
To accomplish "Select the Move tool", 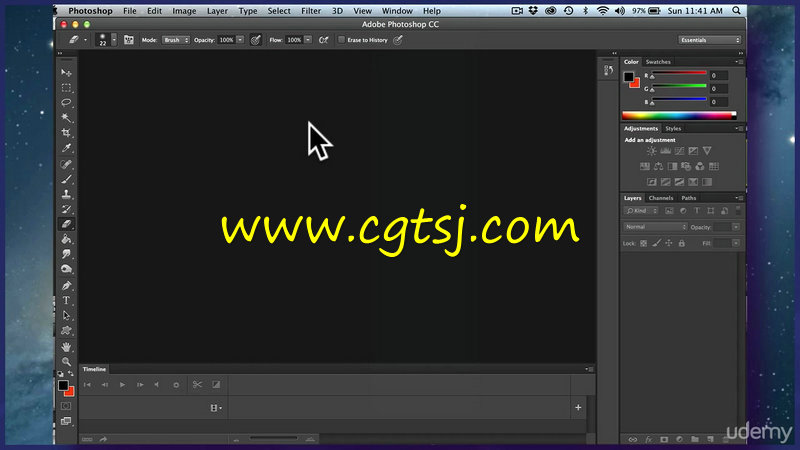I will point(66,73).
